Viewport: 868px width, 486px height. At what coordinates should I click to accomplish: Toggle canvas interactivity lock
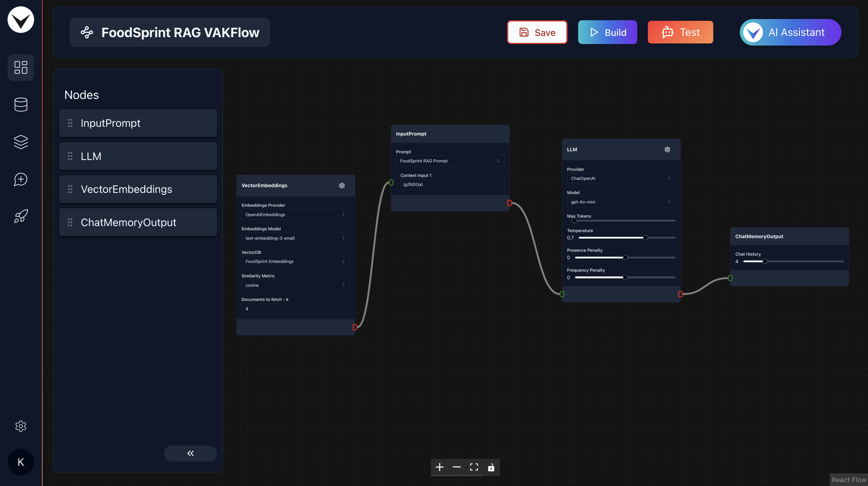point(491,467)
